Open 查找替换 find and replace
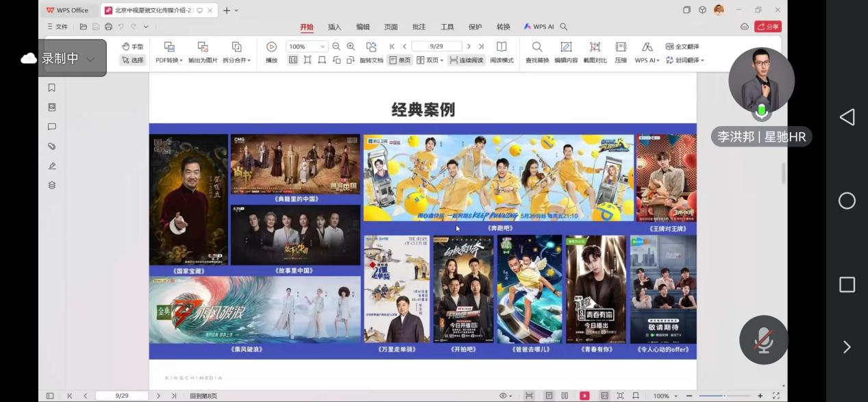868x402 pixels. click(x=537, y=53)
